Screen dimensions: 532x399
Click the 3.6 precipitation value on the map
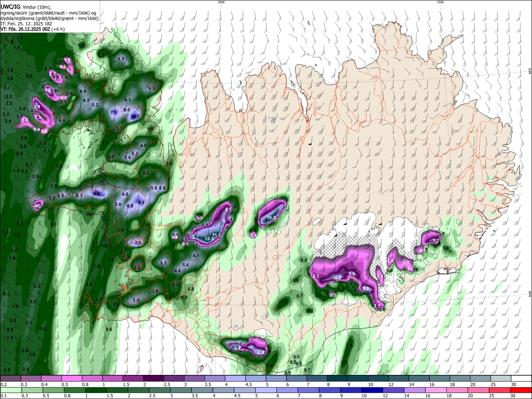point(155,291)
